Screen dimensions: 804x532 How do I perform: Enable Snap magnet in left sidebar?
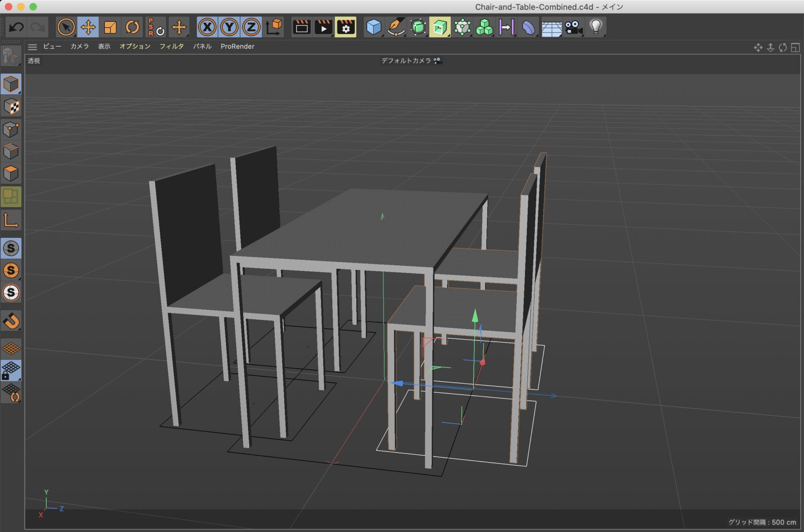11,321
